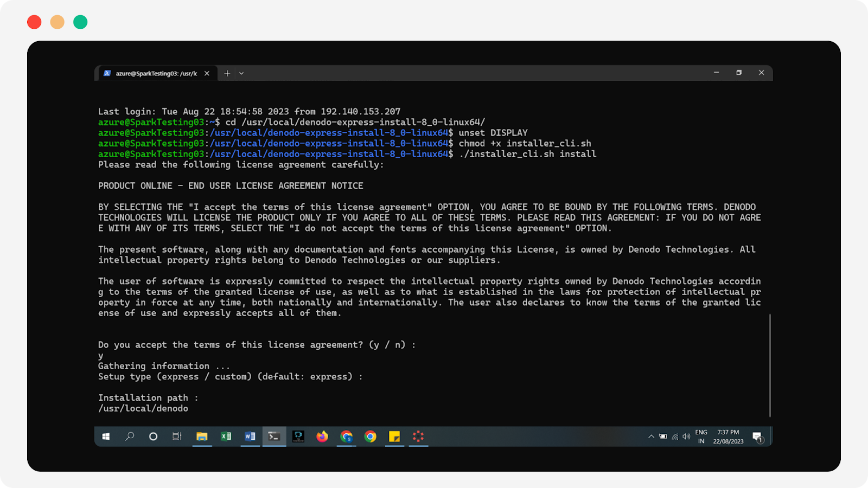Click the 'Last login: Tue Aug 22' line
868x488 pixels.
coord(249,112)
